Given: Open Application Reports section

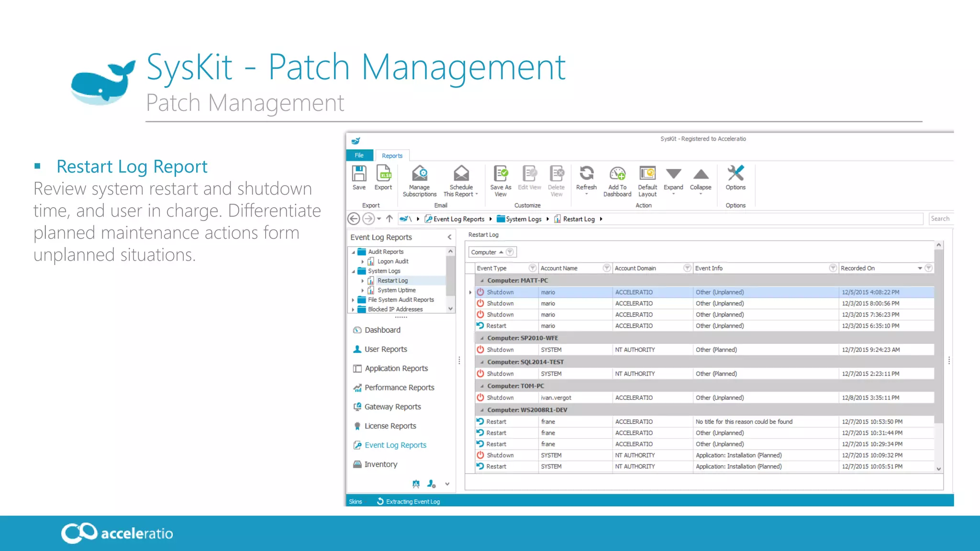Looking at the screenshot, I should point(396,368).
